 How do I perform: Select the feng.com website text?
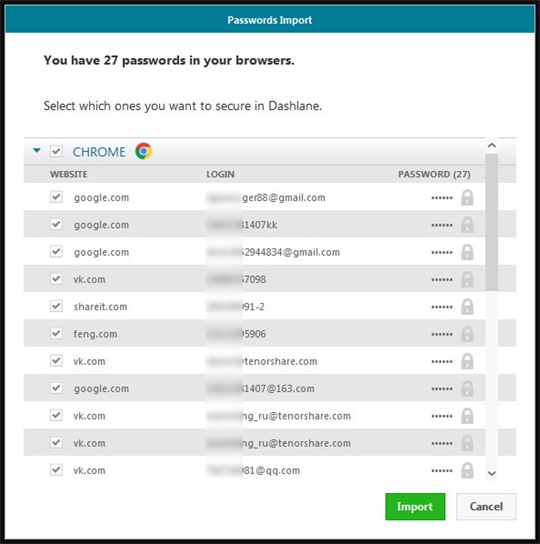point(95,334)
